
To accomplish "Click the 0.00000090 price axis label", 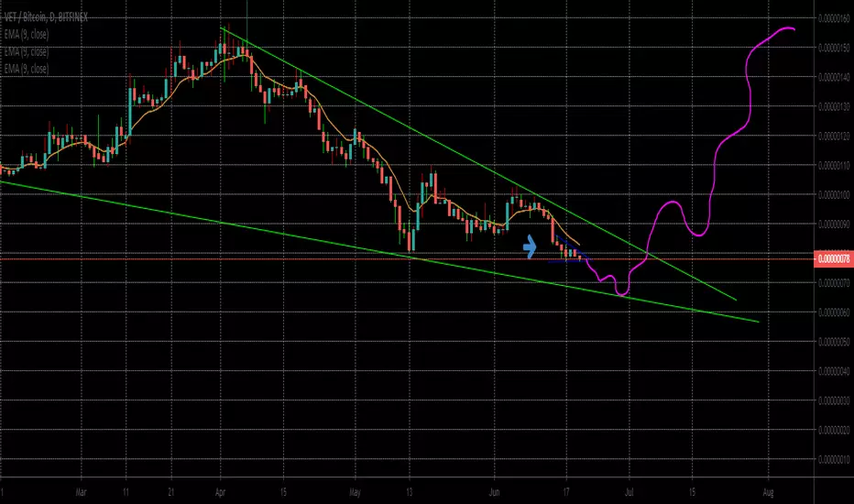I will [x=834, y=224].
